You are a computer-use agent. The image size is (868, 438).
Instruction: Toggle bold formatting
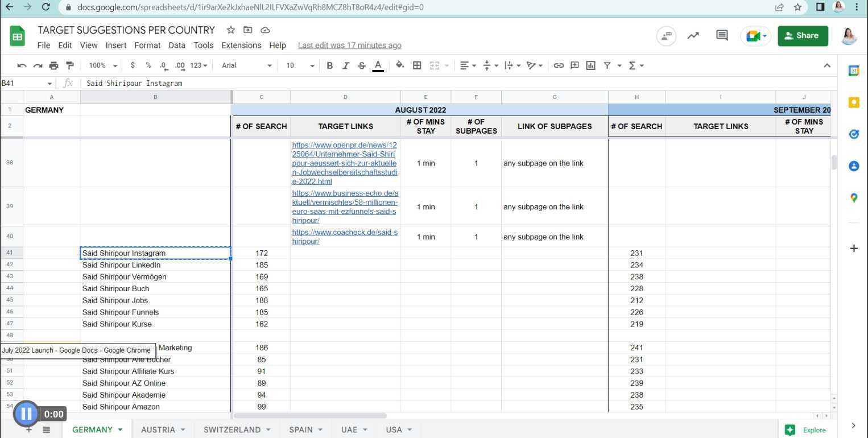329,65
